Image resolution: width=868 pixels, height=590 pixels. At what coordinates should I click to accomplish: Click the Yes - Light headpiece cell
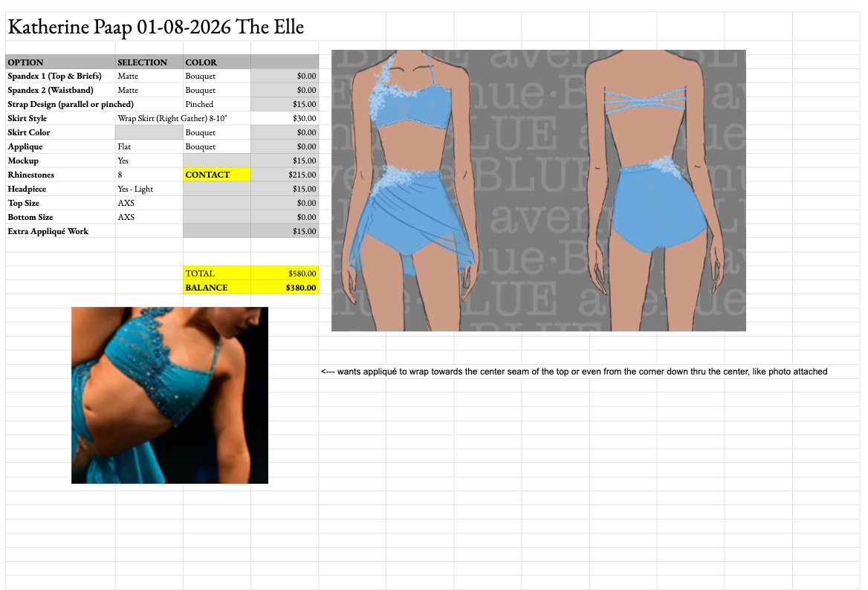pos(149,189)
